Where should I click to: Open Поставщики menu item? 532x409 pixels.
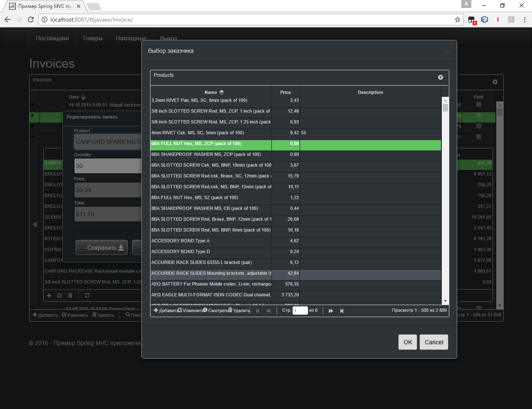(x=52, y=38)
